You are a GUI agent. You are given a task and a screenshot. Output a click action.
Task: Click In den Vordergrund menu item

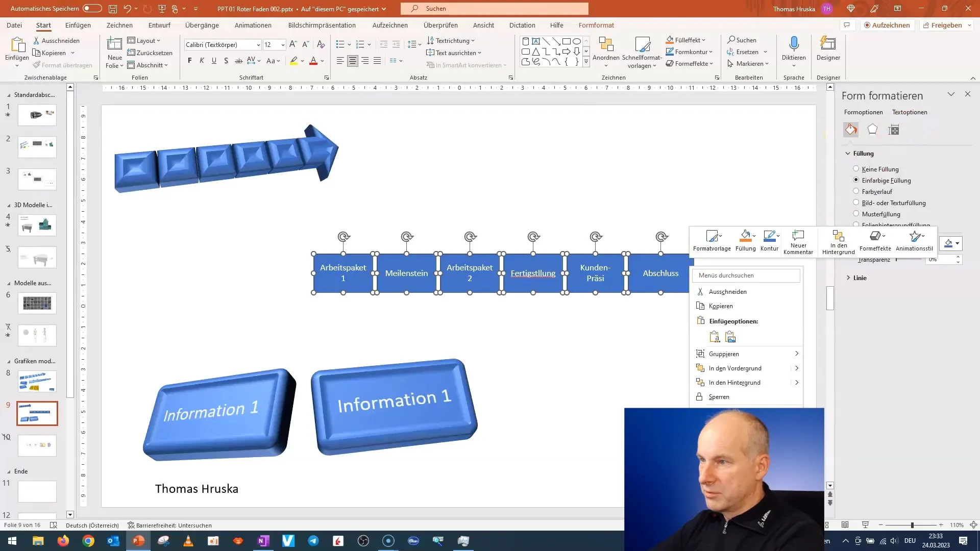735,368
